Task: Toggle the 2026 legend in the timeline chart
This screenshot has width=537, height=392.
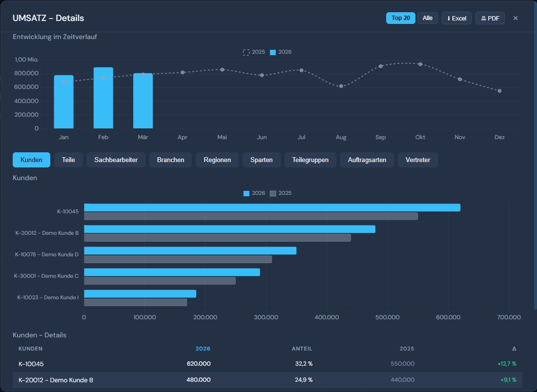Action: click(281, 52)
